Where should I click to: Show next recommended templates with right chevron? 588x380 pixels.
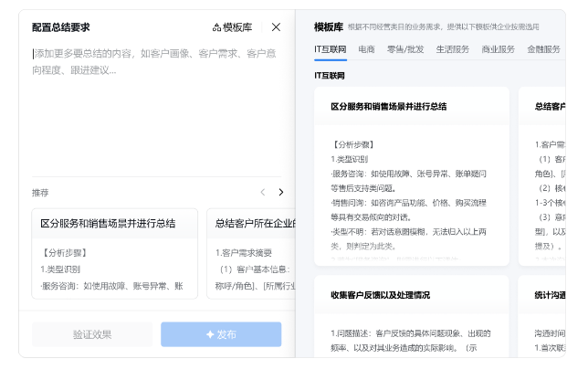pyautogui.click(x=280, y=193)
